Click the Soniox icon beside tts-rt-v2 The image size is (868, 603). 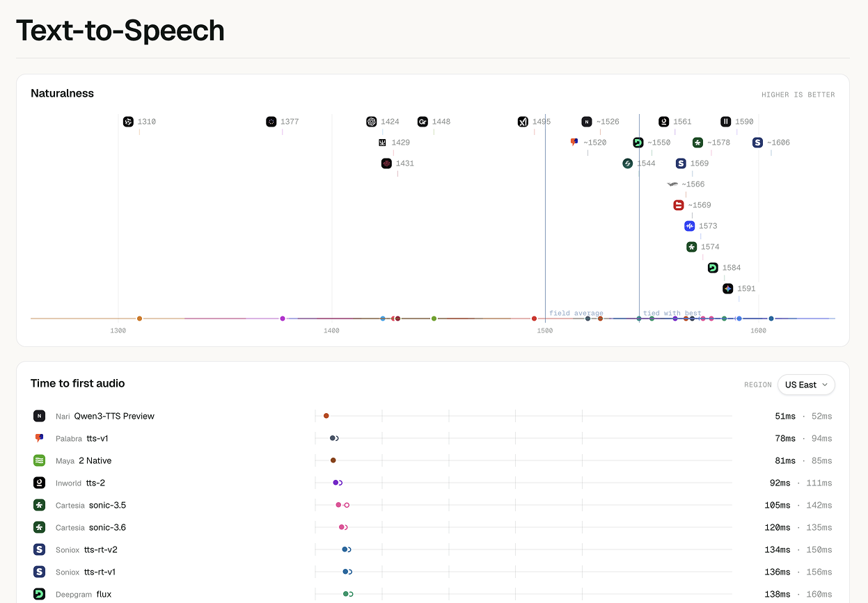pyautogui.click(x=39, y=549)
